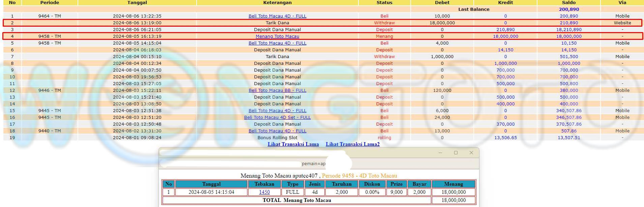Click the Tanggal column header in main table
The height and width of the screenshot is (207, 644).
click(137, 3)
